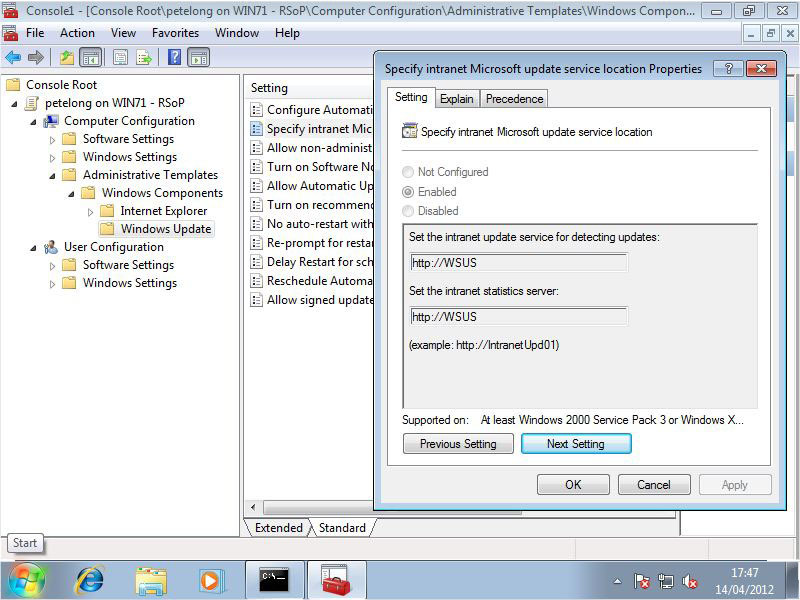The width and height of the screenshot is (800, 600).
Task: Open the Windows Start orb
Action: point(26,580)
